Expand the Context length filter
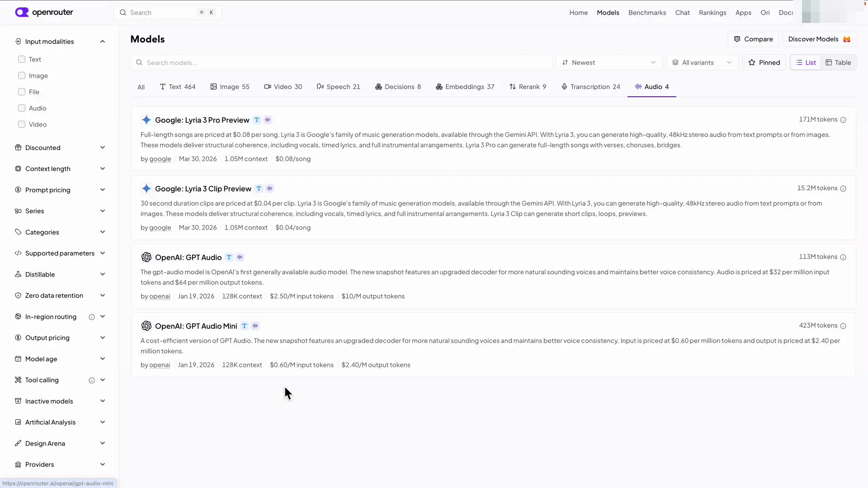The image size is (868, 488). 60,169
